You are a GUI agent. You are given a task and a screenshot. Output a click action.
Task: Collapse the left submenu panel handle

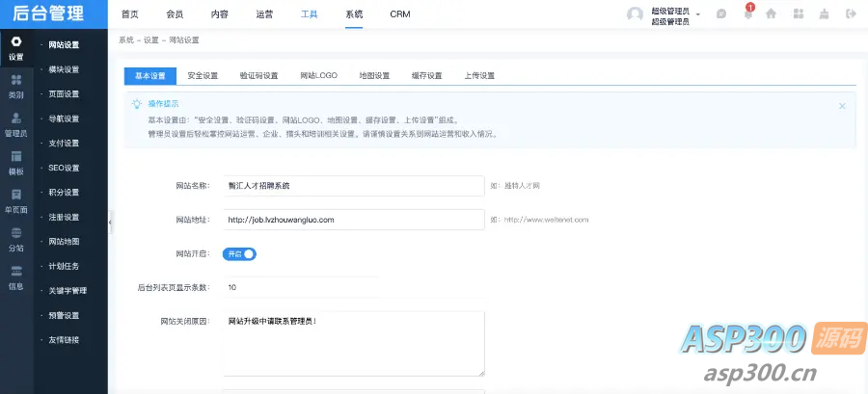pyautogui.click(x=110, y=223)
